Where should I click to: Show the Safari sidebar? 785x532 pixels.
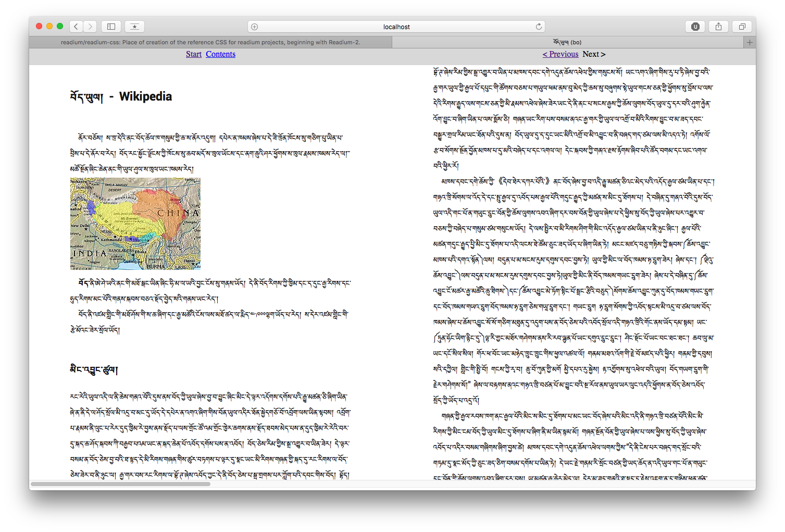point(111,27)
